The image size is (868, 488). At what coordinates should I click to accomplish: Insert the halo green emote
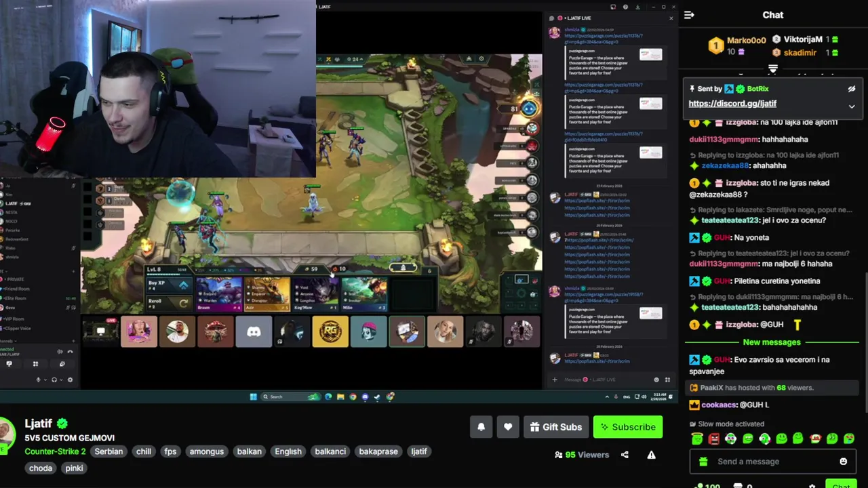pos(697,439)
